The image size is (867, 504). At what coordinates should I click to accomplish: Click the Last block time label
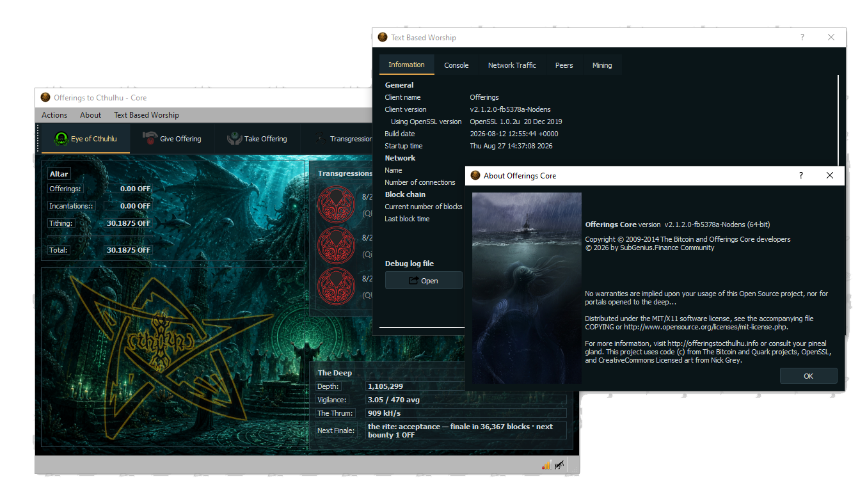[x=407, y=219]
